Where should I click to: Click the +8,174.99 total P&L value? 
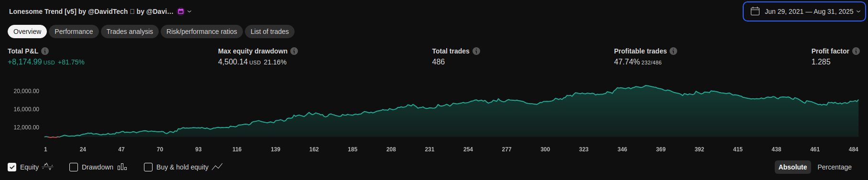click(25, 62)
